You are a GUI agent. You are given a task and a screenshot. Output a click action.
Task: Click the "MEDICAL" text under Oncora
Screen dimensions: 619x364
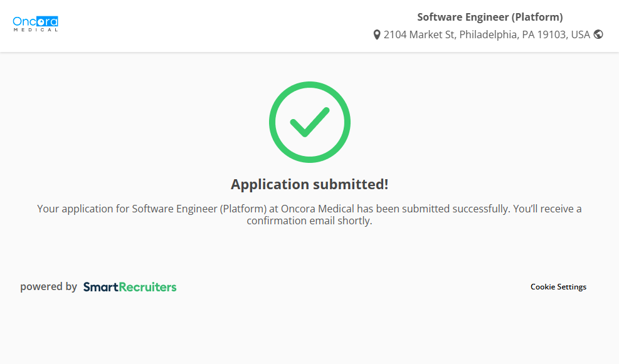pyautogui.click(x=36, y=29)
